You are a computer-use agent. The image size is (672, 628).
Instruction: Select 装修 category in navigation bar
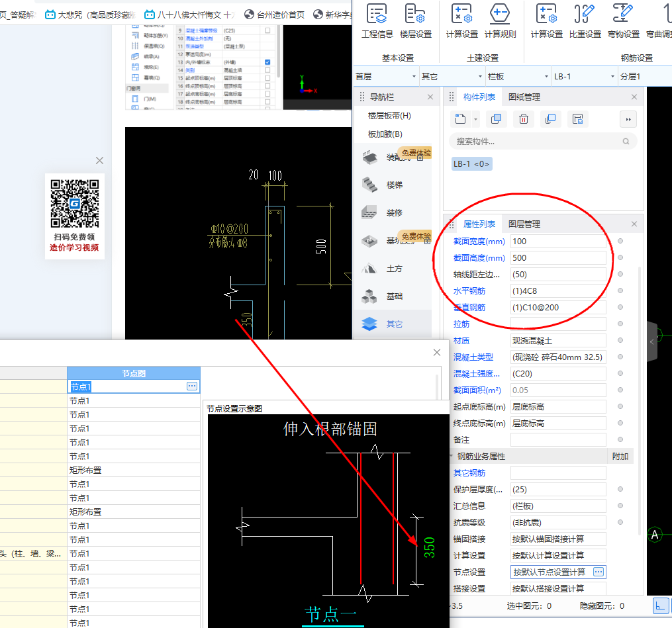(x=395, y=213)
